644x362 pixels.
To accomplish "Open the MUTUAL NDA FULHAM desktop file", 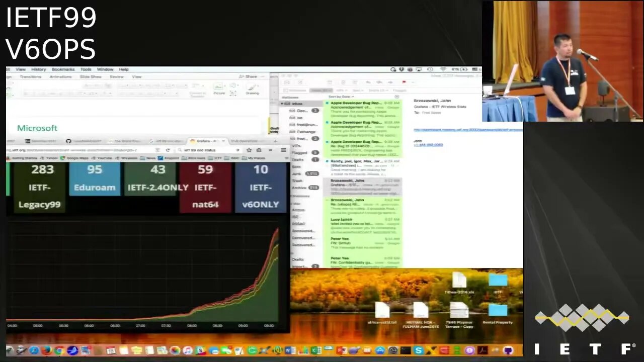I will 421,315.
